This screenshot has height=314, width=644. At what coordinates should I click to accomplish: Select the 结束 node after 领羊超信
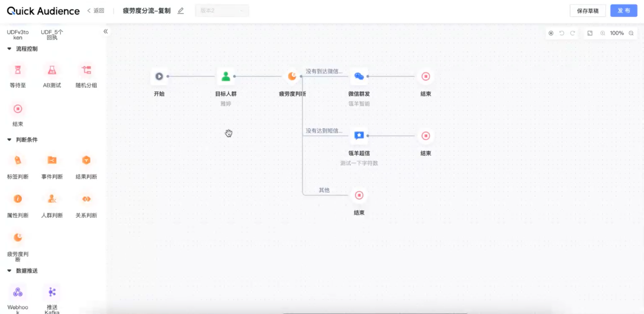point(426,136)
